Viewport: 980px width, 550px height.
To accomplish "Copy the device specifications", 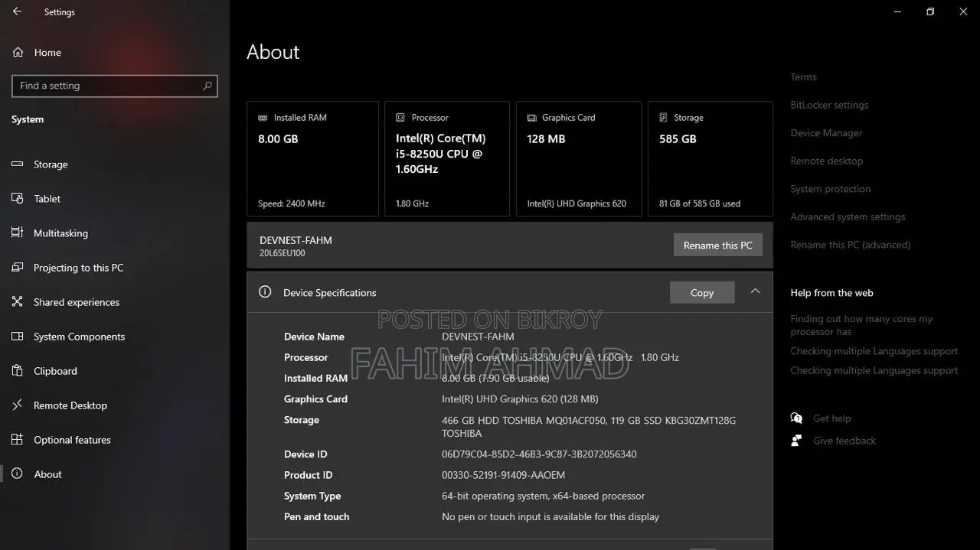I will click(701, 293).
